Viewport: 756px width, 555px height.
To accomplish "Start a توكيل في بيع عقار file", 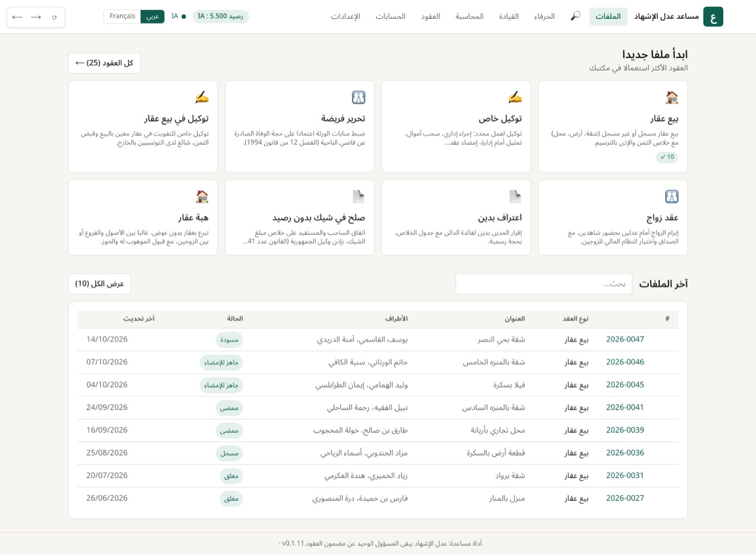I will 143,127.
